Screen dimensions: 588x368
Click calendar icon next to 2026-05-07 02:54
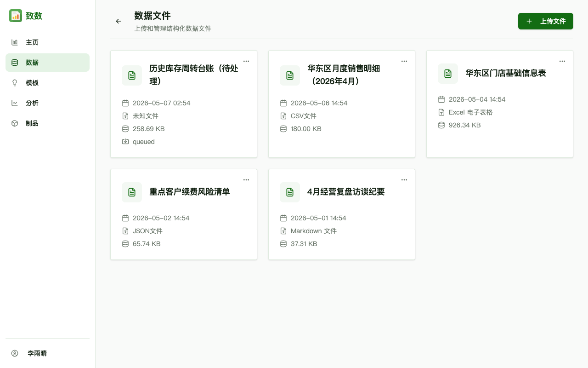click(125, 103)
